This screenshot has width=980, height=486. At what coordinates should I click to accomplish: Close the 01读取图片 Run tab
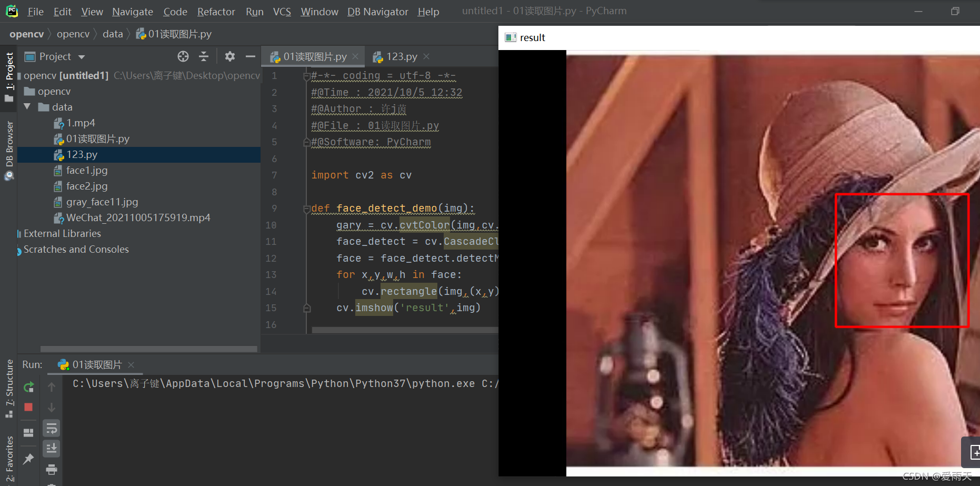(x=131, y=364)
